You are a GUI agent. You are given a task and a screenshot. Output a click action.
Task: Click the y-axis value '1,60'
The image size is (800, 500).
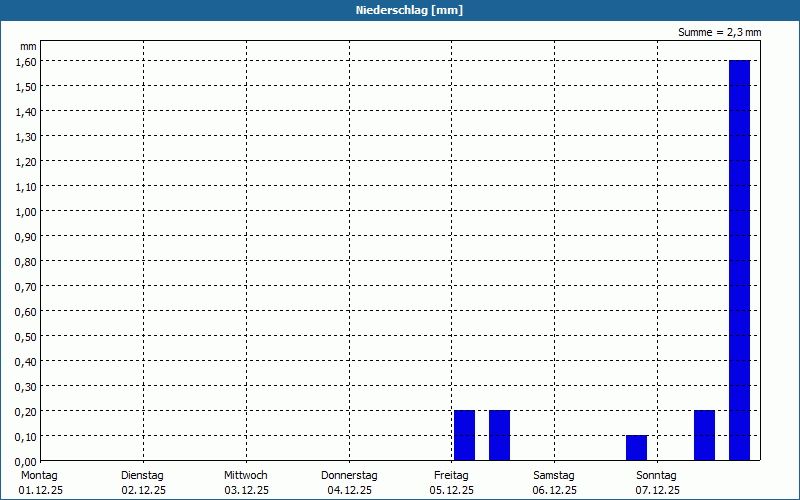coord(26,62)
